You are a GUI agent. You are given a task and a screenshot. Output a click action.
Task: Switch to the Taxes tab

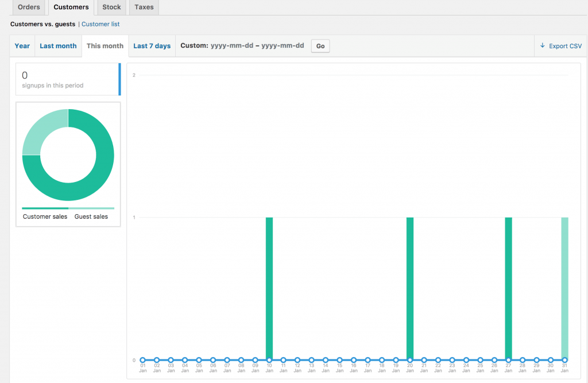click(x=143, y=7)
